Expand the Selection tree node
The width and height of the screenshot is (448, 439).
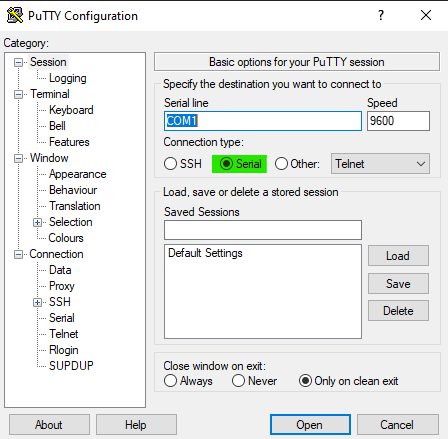coord(37,222)
